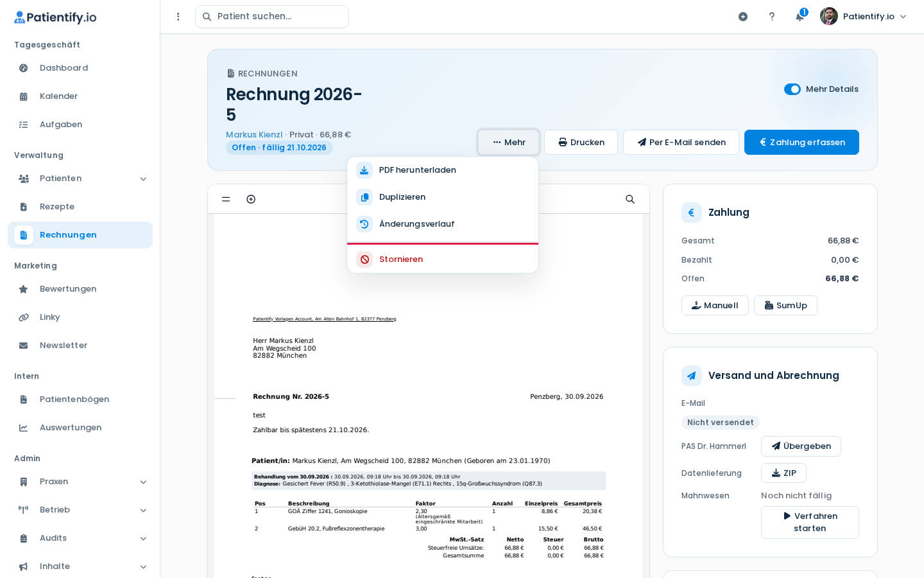Click the Drucken button

tap(581, 143)
